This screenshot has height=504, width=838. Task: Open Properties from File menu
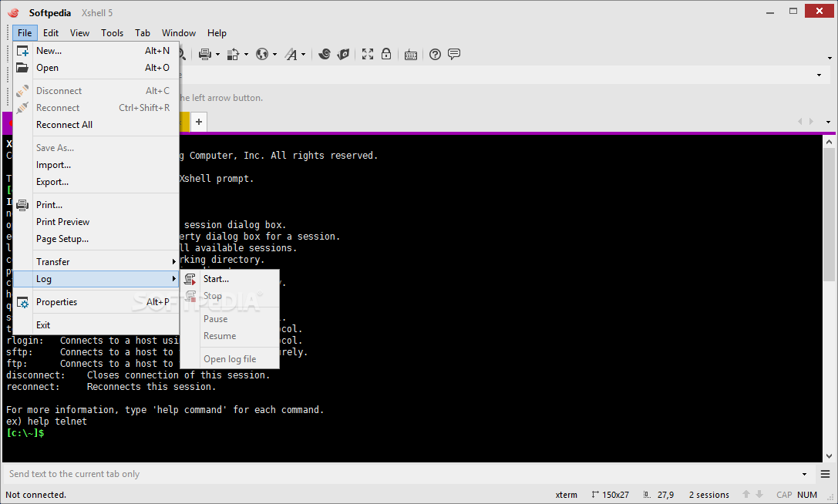click(96, 302)
